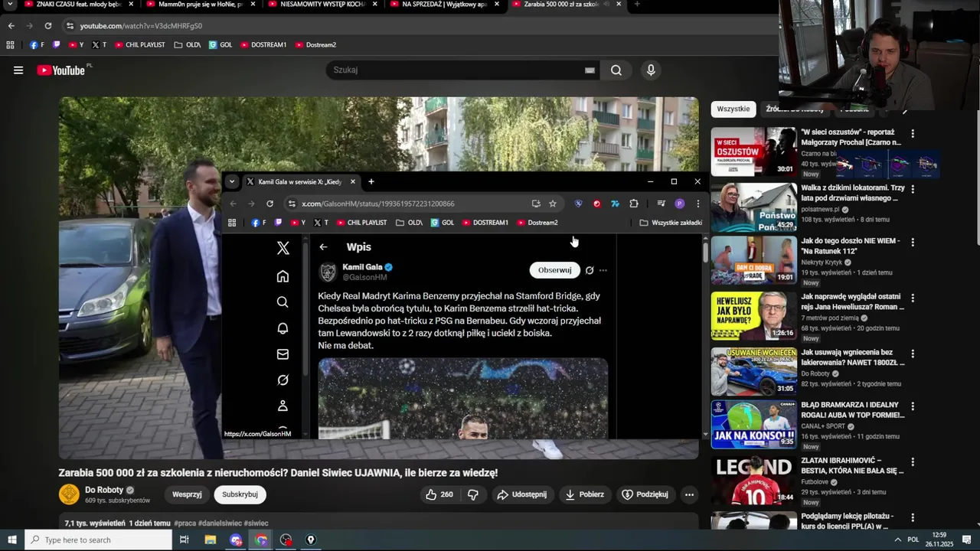The width and height of the screenshot is (980, 551).
Task: Switch to Mamm0n pruje się w HoNie tab
Action: [199, 5]
